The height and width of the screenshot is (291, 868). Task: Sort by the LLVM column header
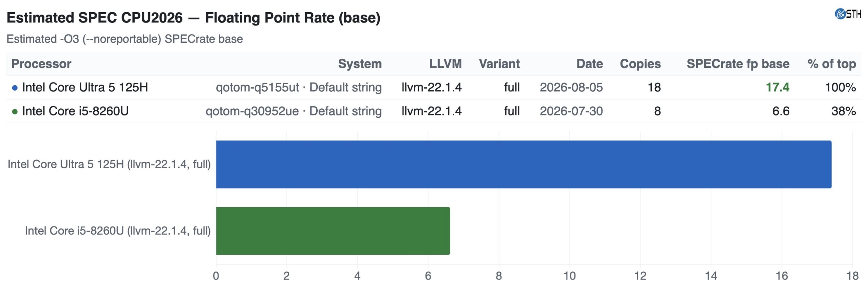tap(446, 64)
